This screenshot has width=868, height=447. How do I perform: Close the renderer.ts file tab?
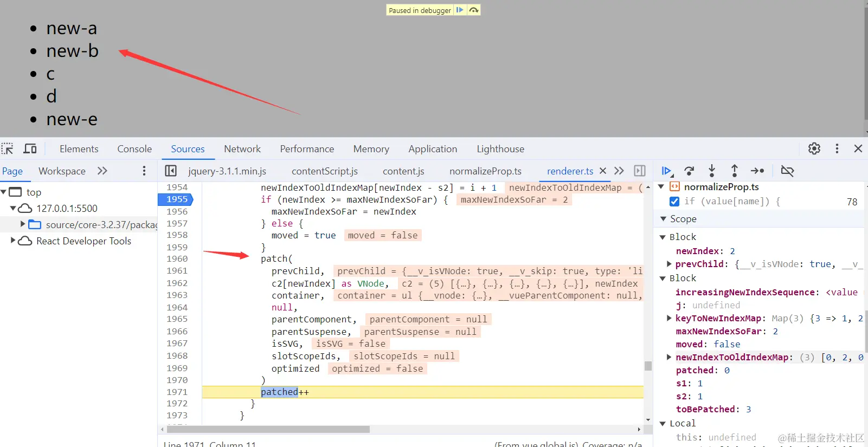[603, 171]
